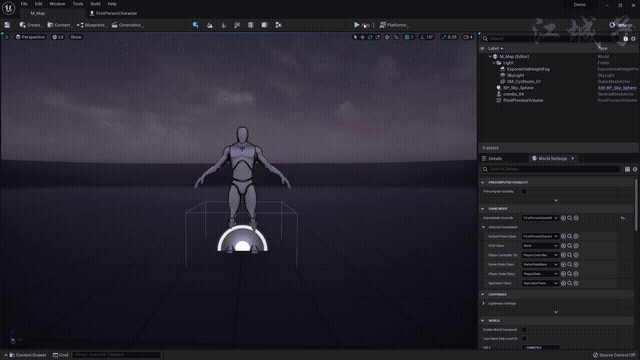Image resolution: width=640 pixels, height=360 pixels.
Task: Click the Outliner search field
Action: 551,38
